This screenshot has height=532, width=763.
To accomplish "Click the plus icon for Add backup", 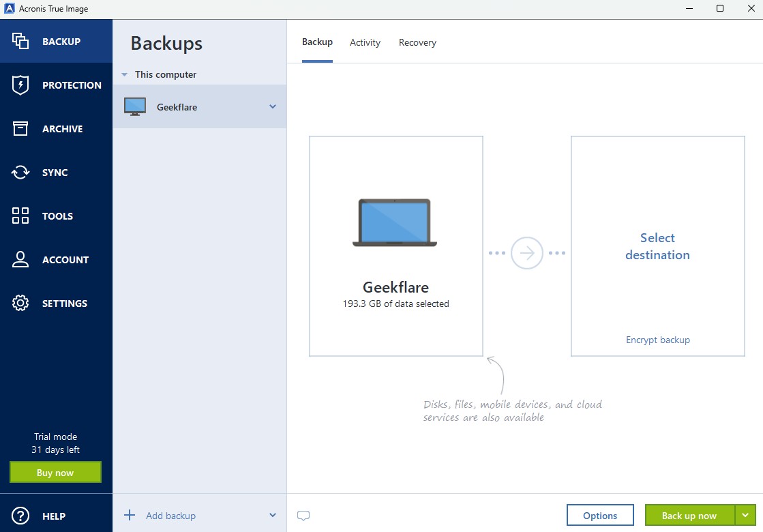I will (130, 515).
